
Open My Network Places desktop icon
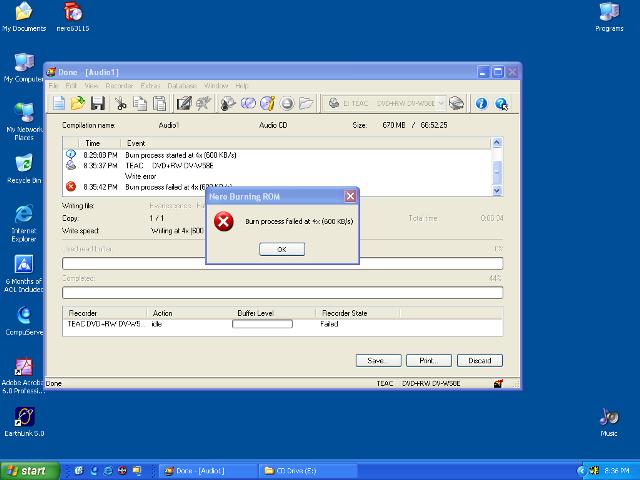24,121
